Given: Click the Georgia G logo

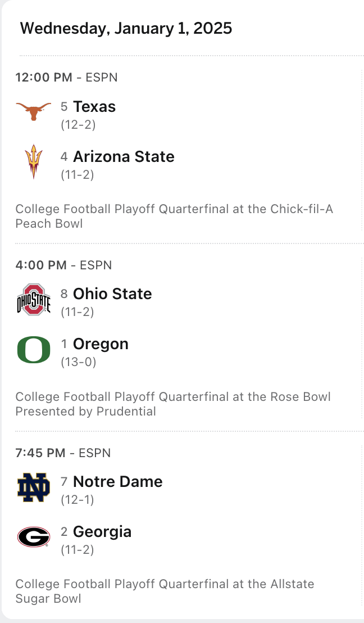Looking at the screenshot, I should 33,537.
